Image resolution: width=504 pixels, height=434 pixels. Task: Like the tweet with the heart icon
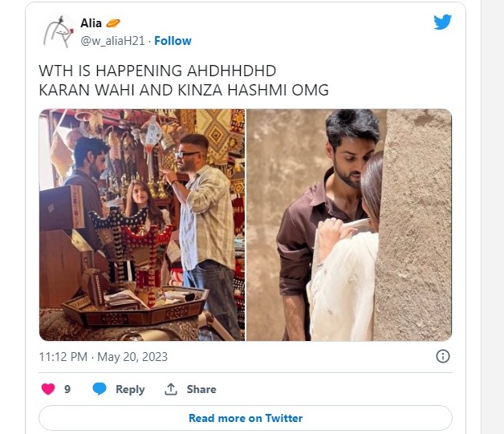pos(48,389)
